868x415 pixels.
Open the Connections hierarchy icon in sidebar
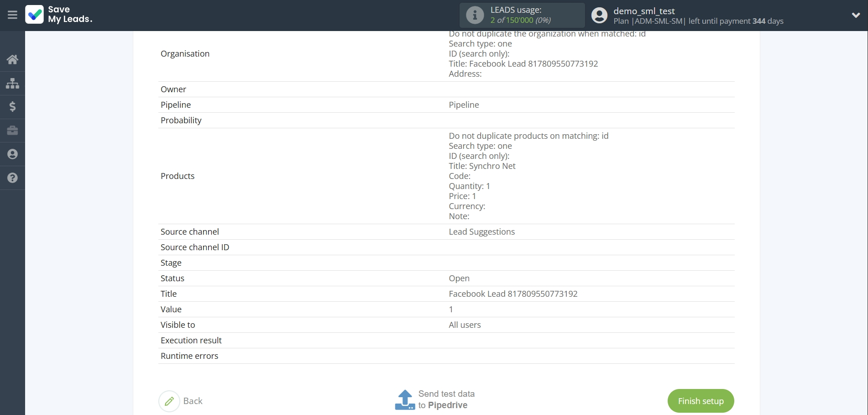point(12,84)
